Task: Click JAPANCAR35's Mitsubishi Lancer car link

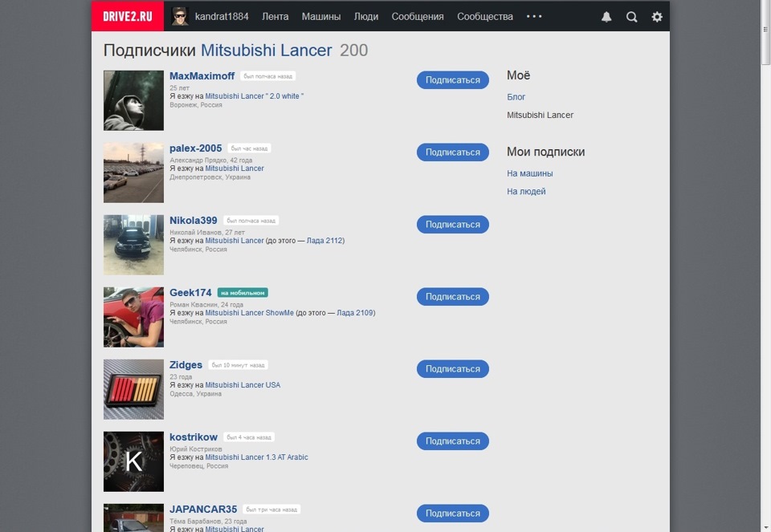Action: [235, 529]
